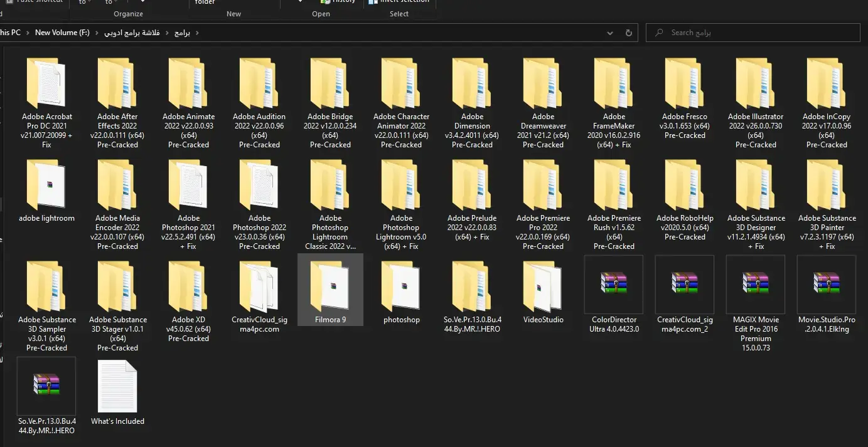Select the Adobe Illustrator 2022 folder

756,102
